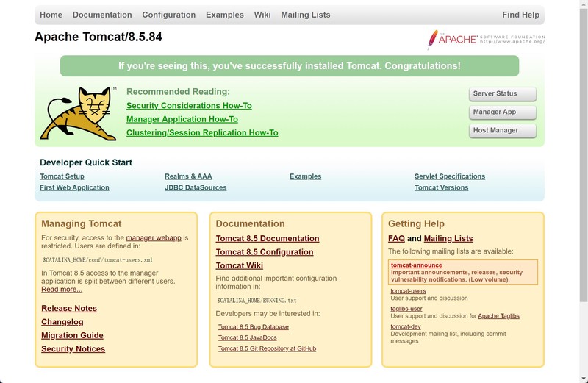Open the Release Notes link
Image resolution: width=588 pixels, height=383 pixels.
tap(69, 308)
